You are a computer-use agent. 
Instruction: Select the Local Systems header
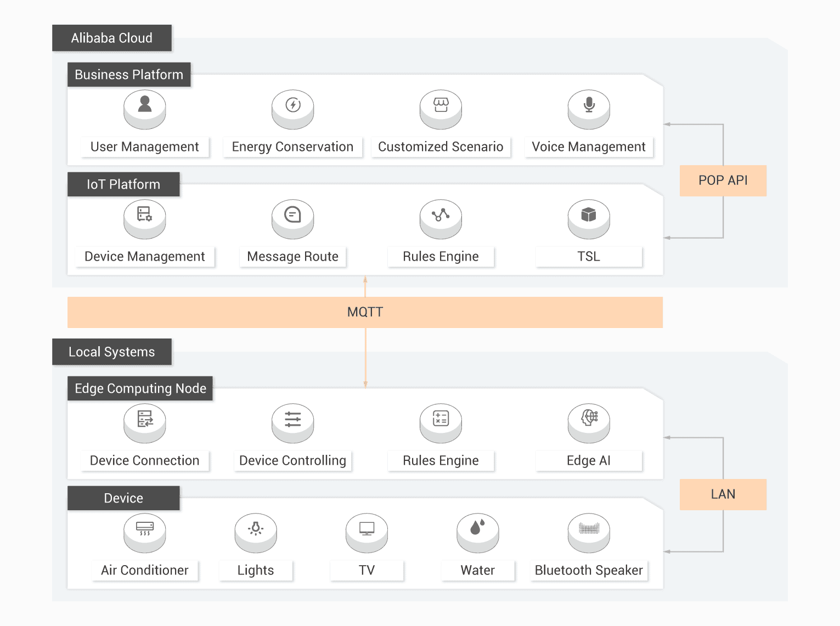pos(112,352)
